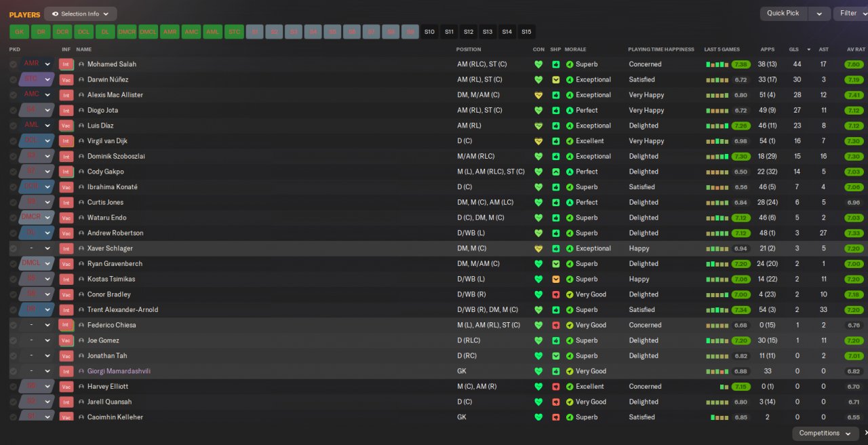Click Darwin Núñez's yellow match sharpness icon
The height and width of the screenshot is (445, 868).
click(555, 79)
